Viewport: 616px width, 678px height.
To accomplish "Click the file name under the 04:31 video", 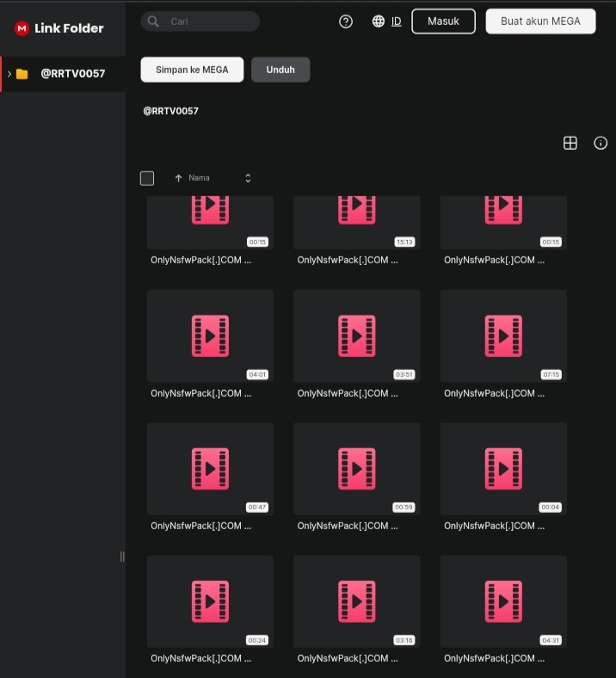I will [x=495, y=658].
